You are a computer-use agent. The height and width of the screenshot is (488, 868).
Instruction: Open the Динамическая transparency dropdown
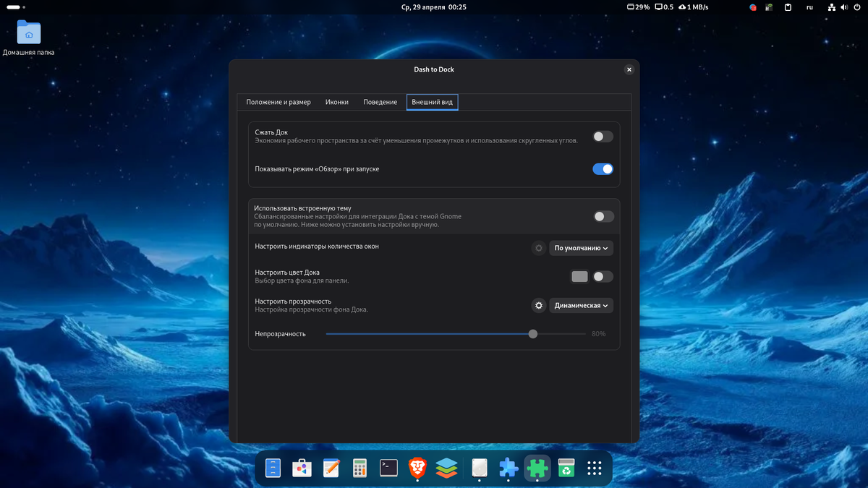coord(582,306)
